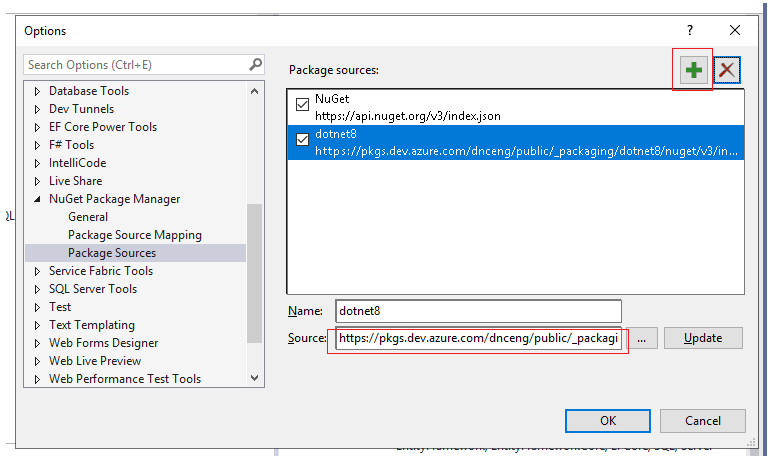Expand the IntelliCode node
This screenshot has height=474, width=782.
[x=37, y=163]
